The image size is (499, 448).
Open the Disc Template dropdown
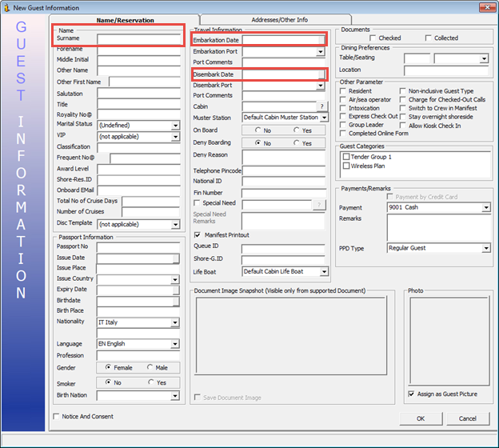pyautogui.click(x=175, y=225)
